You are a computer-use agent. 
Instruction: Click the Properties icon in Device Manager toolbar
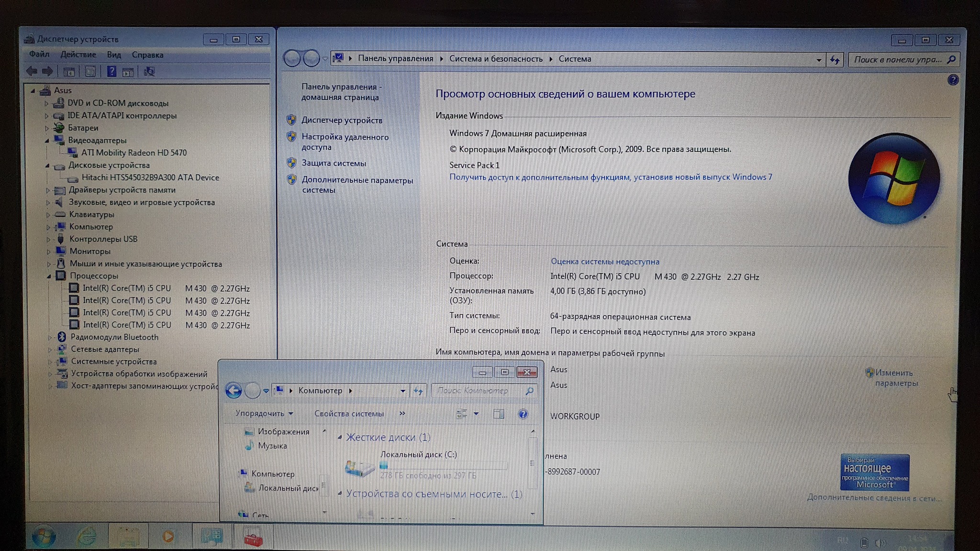pos(90,72)
